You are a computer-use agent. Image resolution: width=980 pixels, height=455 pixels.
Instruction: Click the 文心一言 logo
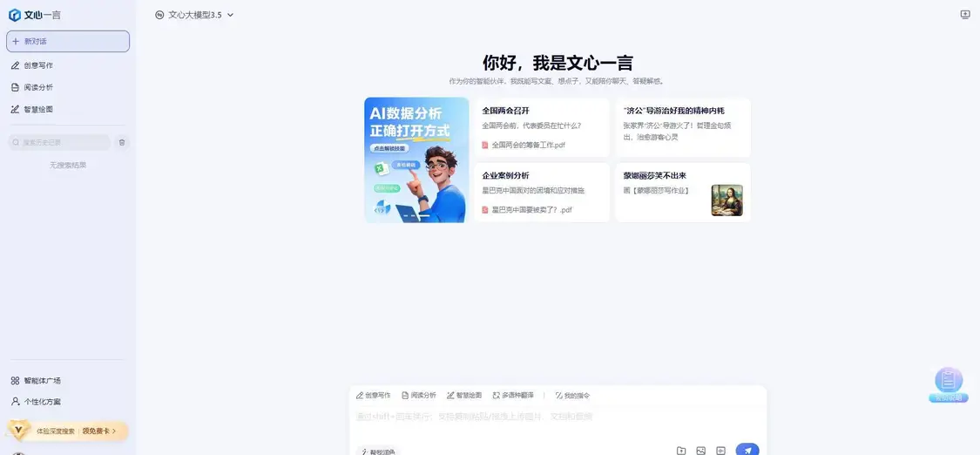click(x=35, y=15)
